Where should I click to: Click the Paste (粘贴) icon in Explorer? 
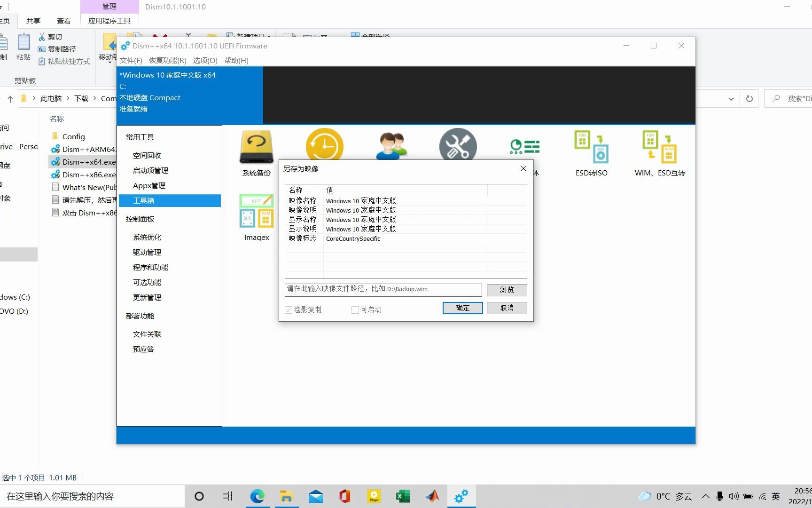[x=23, y=47]
